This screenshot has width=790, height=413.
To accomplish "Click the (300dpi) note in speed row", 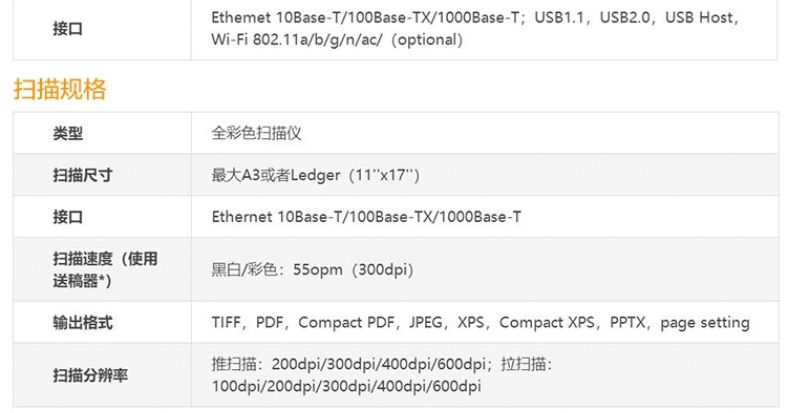I will [382, 269].
